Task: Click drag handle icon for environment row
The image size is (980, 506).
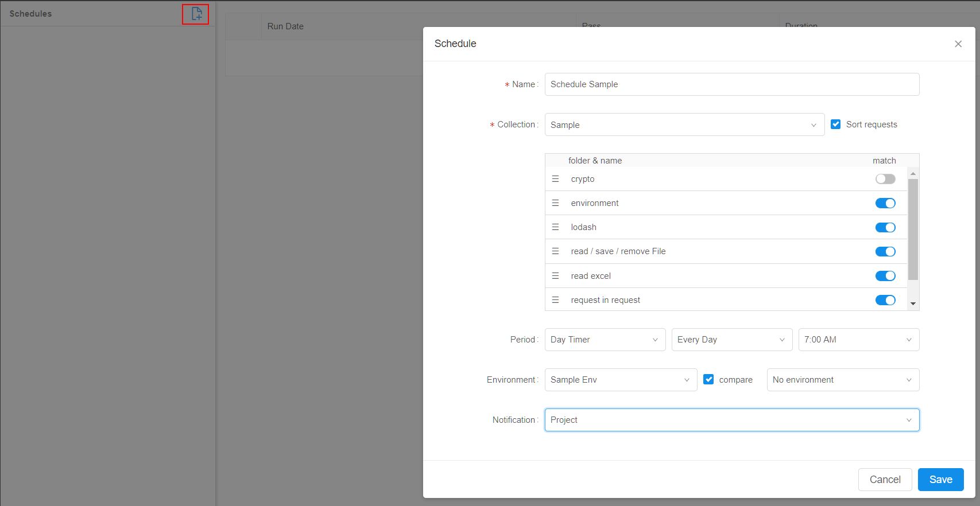Action: (x=555, y=203)
